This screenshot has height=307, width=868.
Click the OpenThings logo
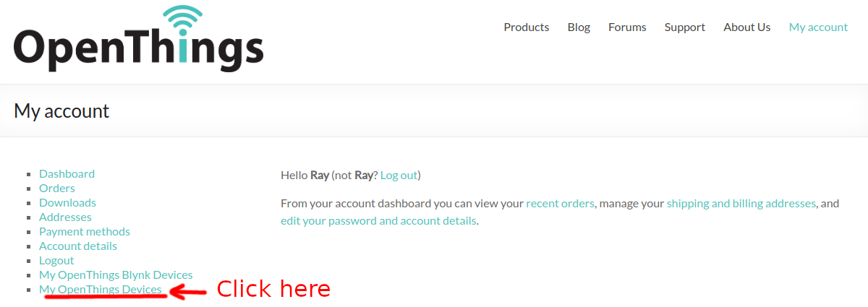(x=138, y=38)
